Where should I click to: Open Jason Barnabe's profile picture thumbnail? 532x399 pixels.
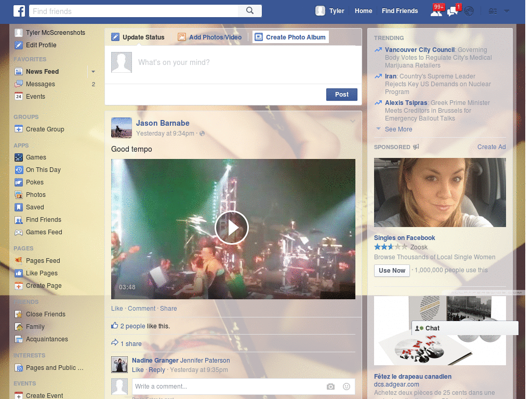[x=122, y=128]
